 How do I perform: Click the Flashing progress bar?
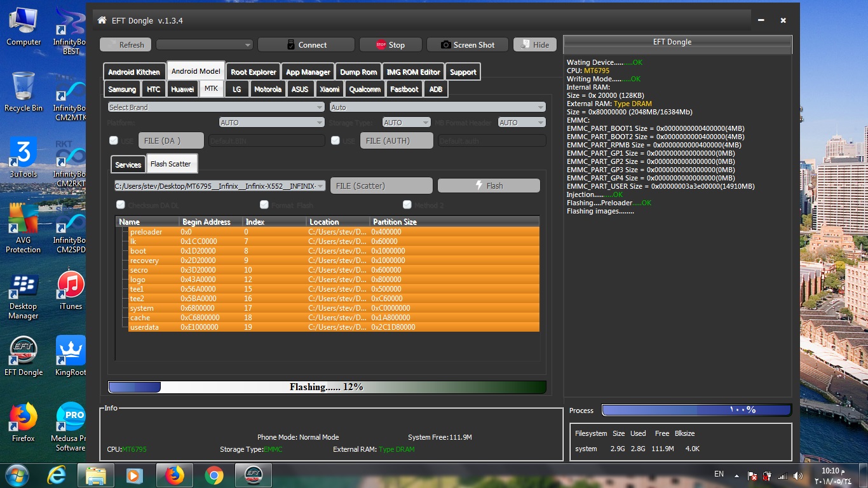pyautogui.click(x=327, y=387)
